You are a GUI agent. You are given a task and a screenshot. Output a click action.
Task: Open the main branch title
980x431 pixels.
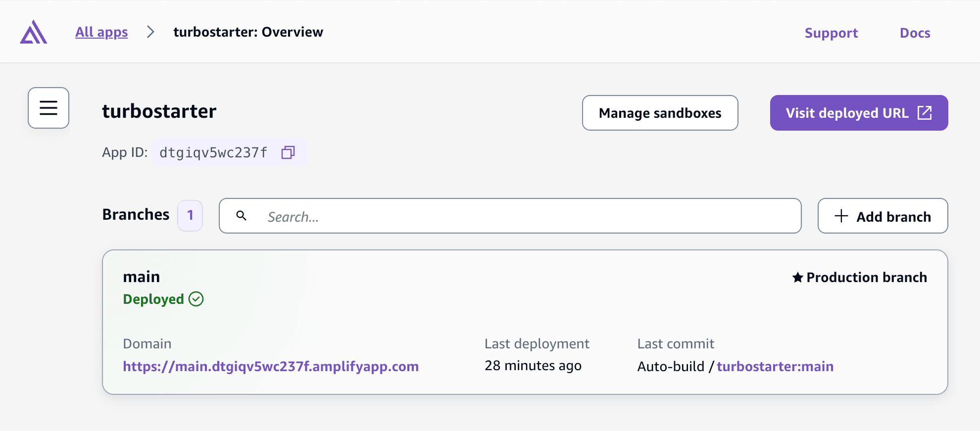click(142, 277)
